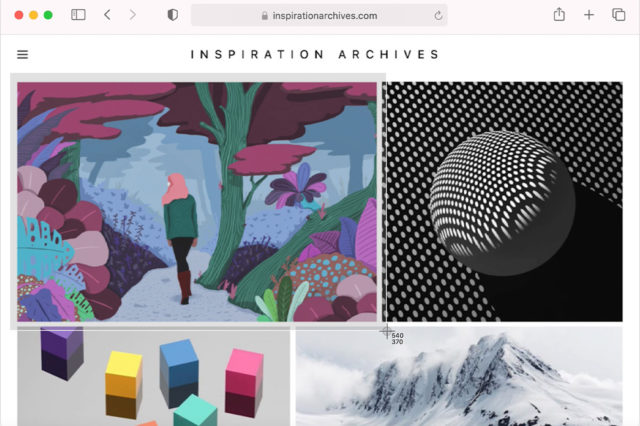
Task: Open the snowy mountain photograph
Action: pos(459,376)
